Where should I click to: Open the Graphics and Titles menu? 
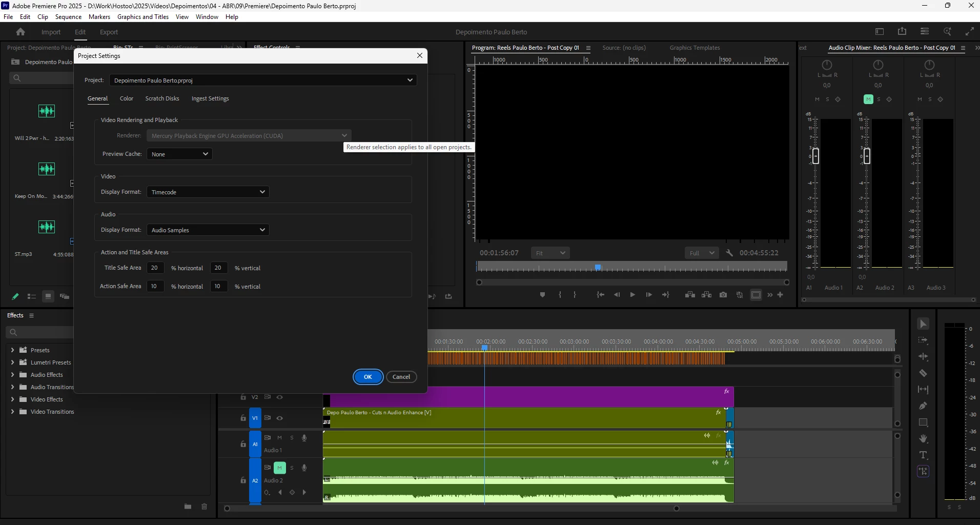tap(143, 17)
